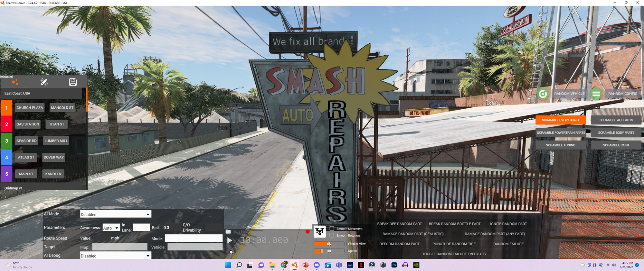Click the purple number 5 tile

click(6, 174)
